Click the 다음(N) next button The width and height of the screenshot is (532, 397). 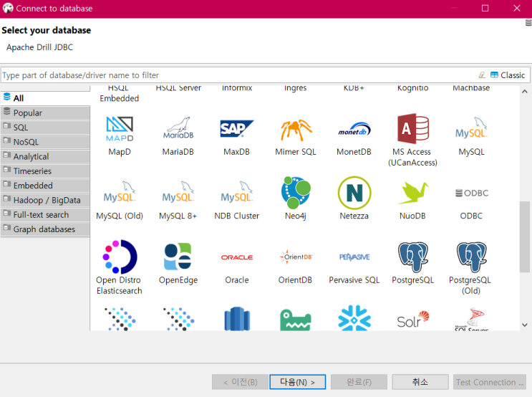[x=298, y=382]
